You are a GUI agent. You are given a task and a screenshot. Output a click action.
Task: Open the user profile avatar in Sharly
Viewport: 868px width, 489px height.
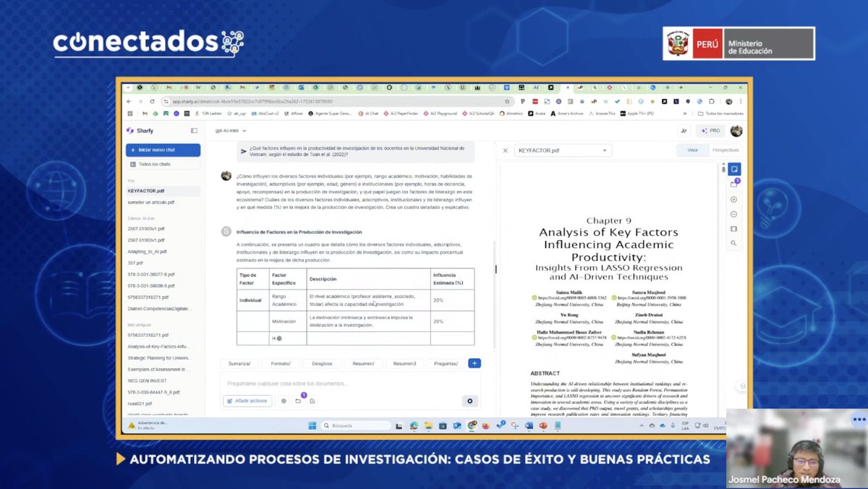coord(736,131)
